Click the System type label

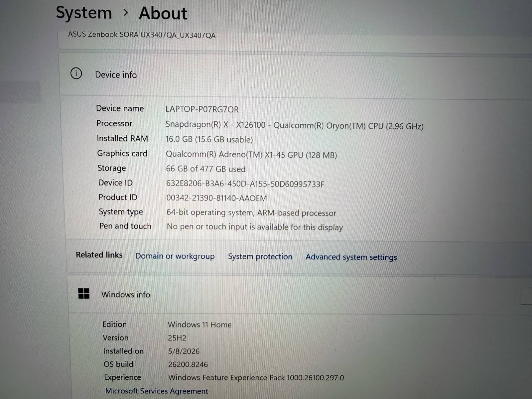121,212
